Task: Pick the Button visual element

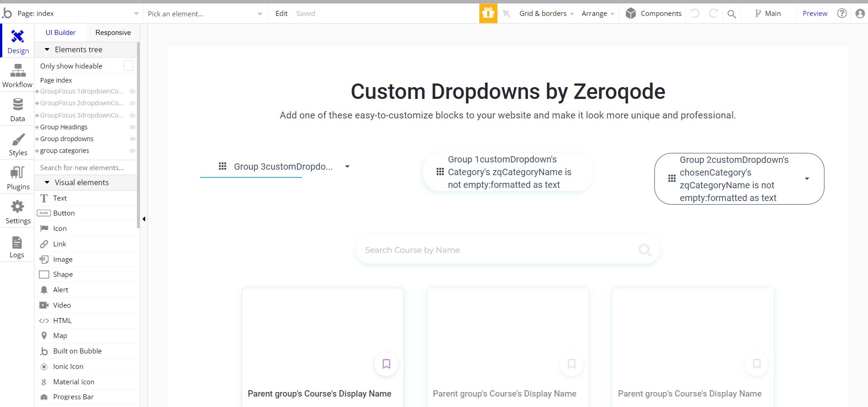Action: click(86, 213)
